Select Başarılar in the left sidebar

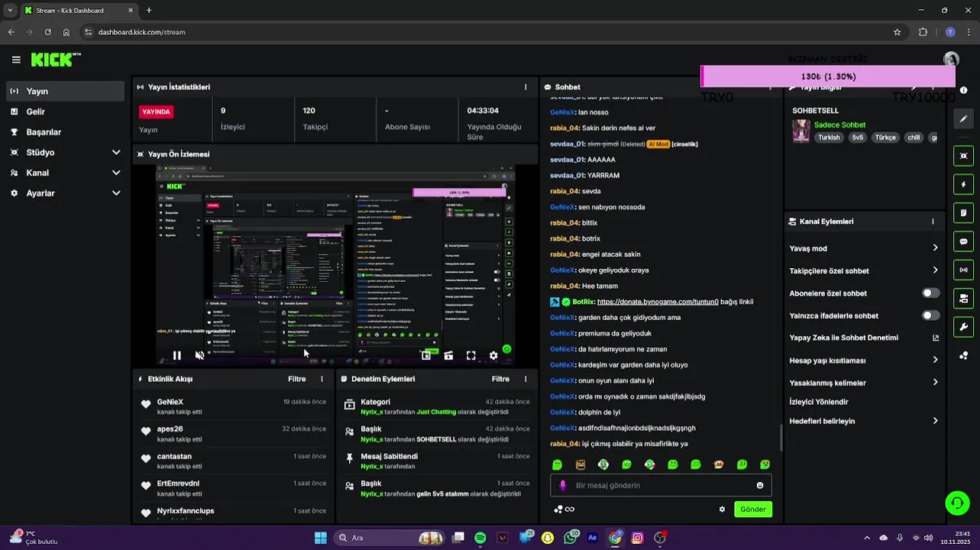point(64,132)
